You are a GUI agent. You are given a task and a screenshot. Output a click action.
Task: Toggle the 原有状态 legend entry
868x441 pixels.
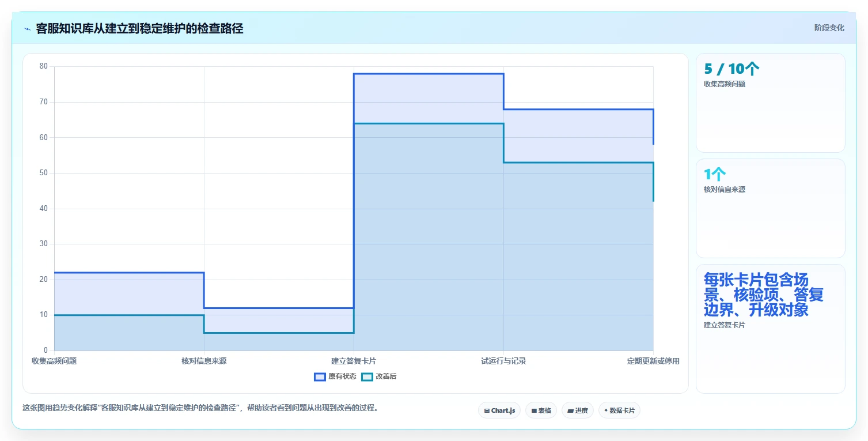click(335, 376)
